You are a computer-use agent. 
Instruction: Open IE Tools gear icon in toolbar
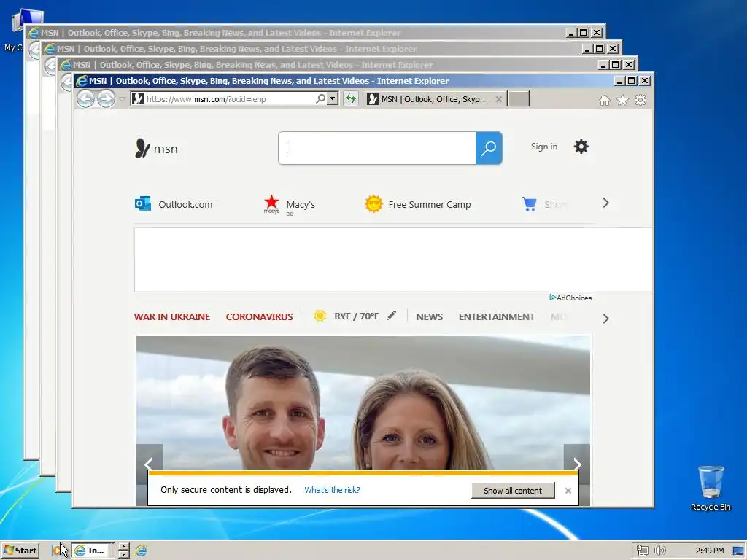click(x=640, y=100)
